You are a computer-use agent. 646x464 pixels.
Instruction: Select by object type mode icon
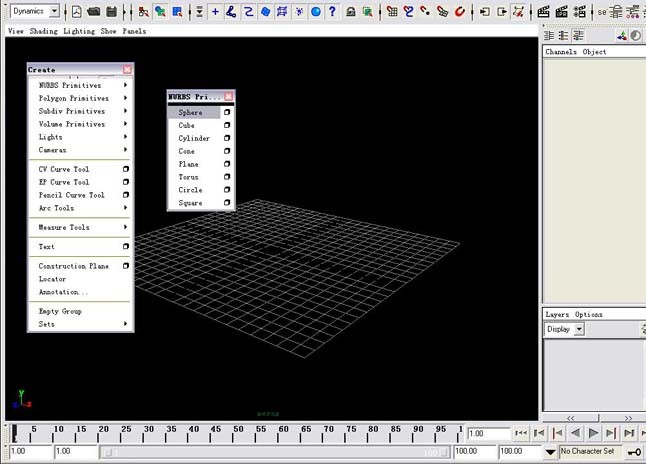(160, 12)
